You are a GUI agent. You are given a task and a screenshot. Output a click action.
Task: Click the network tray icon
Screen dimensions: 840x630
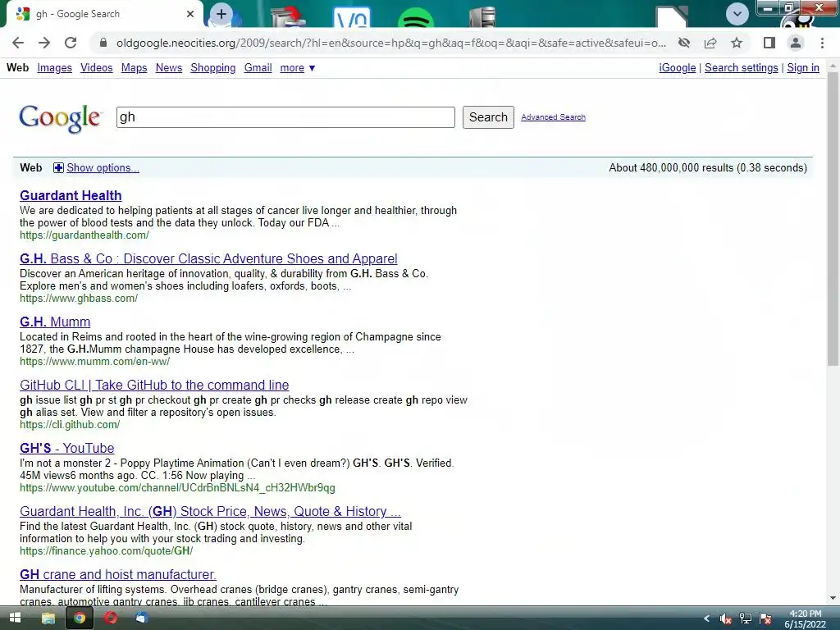pyautogui.click(x=745, y=619)
